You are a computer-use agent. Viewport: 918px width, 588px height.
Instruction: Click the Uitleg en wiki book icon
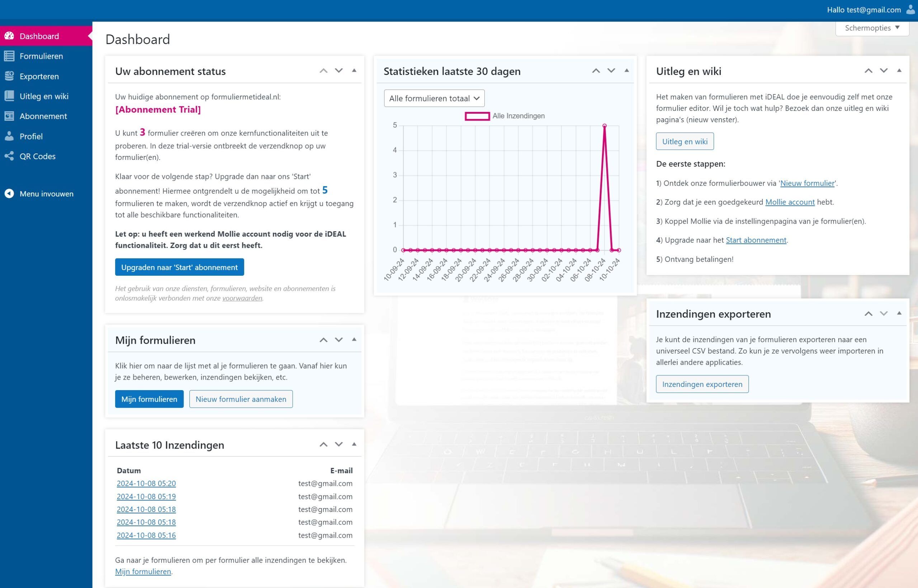click(x=9, y=96)
